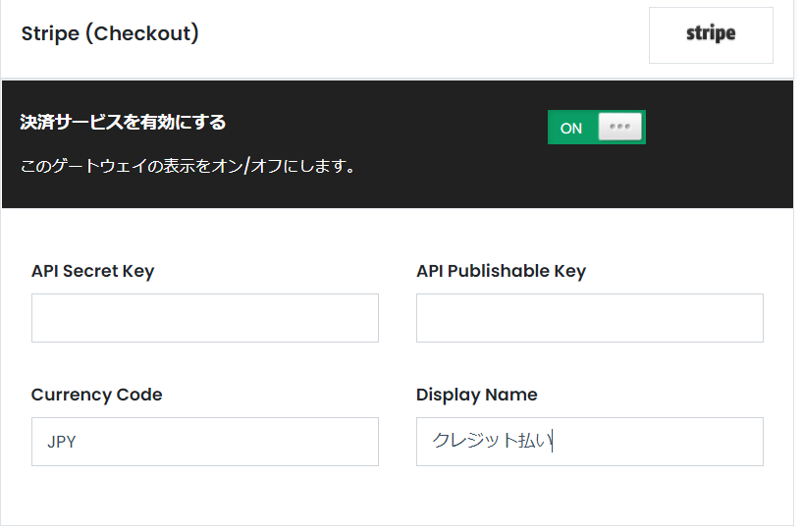Click the このゲートウェイの表示 description text
Screen dimensions: 802x532
pyautogui.click(x=187, y=166)
